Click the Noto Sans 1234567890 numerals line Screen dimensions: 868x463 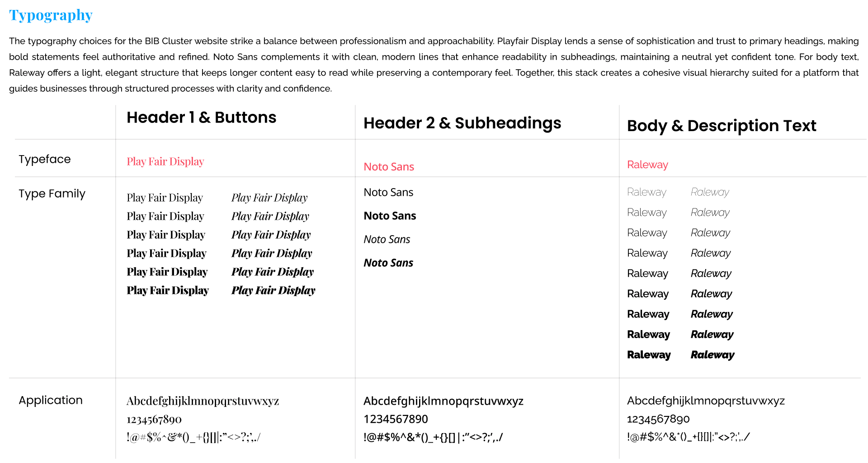point(396,419)
